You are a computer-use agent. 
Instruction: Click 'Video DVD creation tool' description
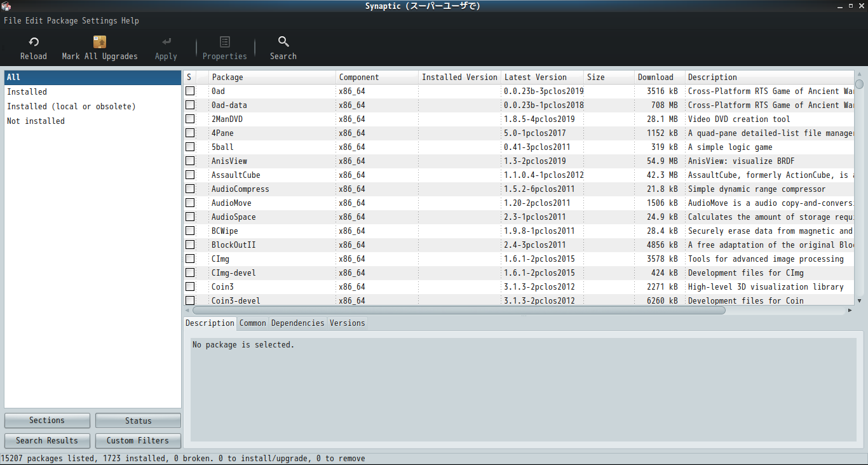tap(739, 119)
